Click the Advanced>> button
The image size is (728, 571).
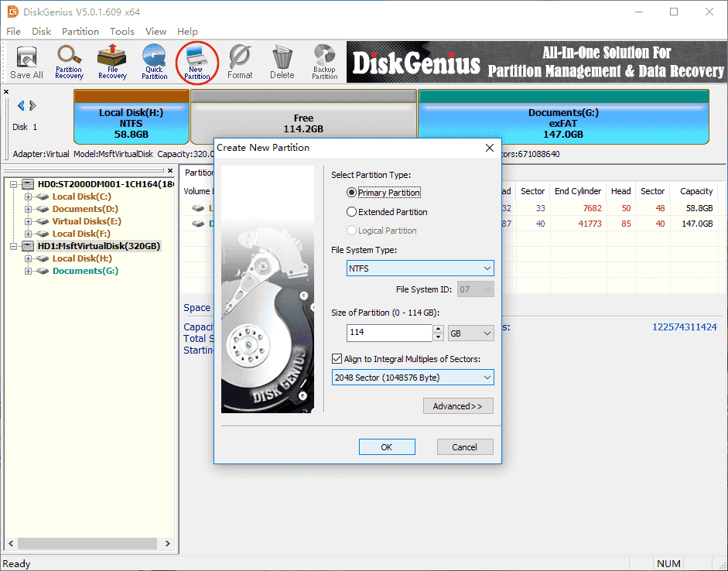click(458, 405)
